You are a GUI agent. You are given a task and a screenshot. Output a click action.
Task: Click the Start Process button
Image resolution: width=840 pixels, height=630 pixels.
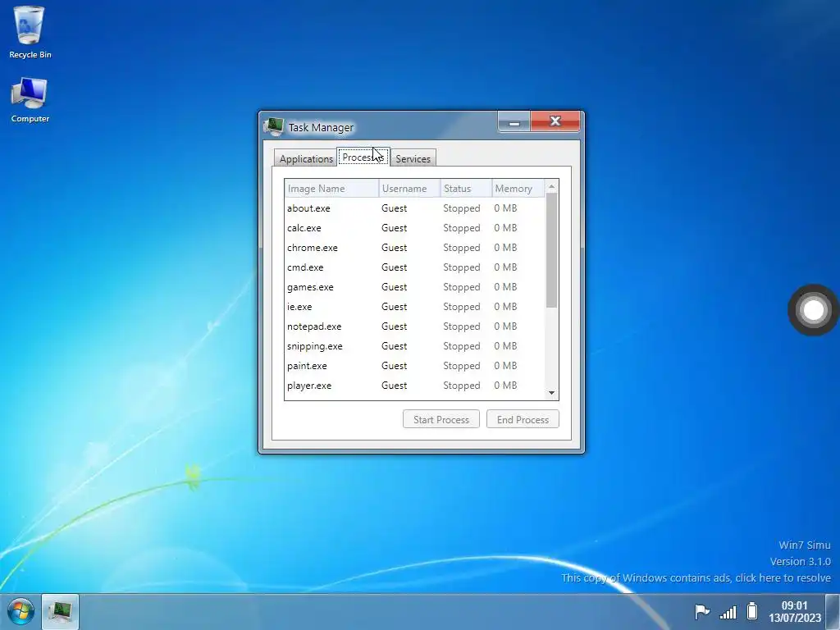[x=441, y=419]
